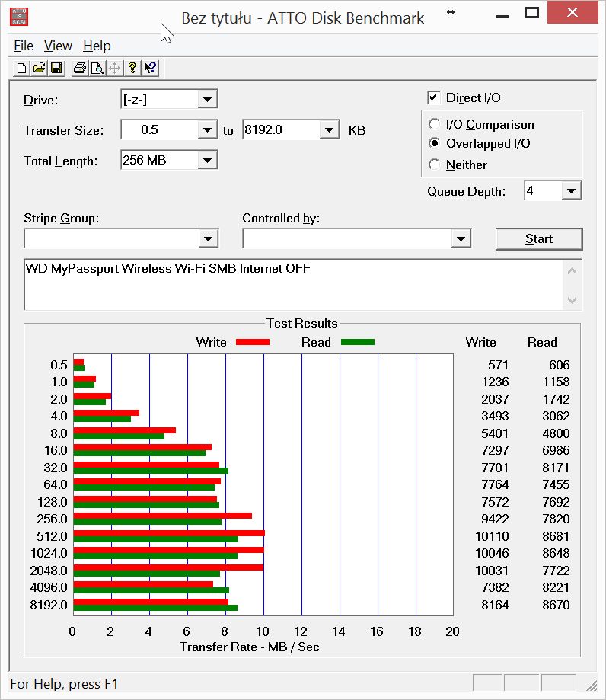Click the read value 606
The image size is (606, 700).
(559, 365)
